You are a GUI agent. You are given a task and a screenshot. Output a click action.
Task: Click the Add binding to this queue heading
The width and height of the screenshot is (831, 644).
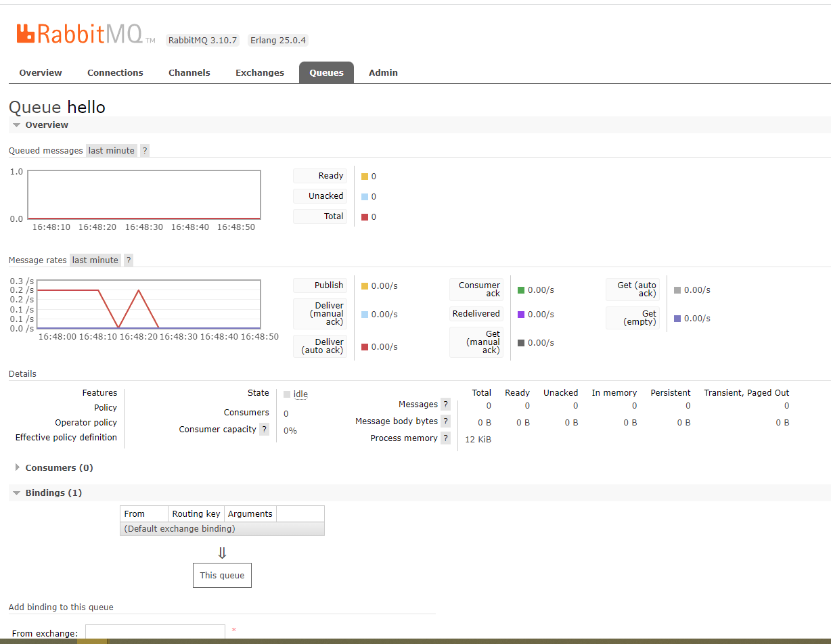point(61,607)
